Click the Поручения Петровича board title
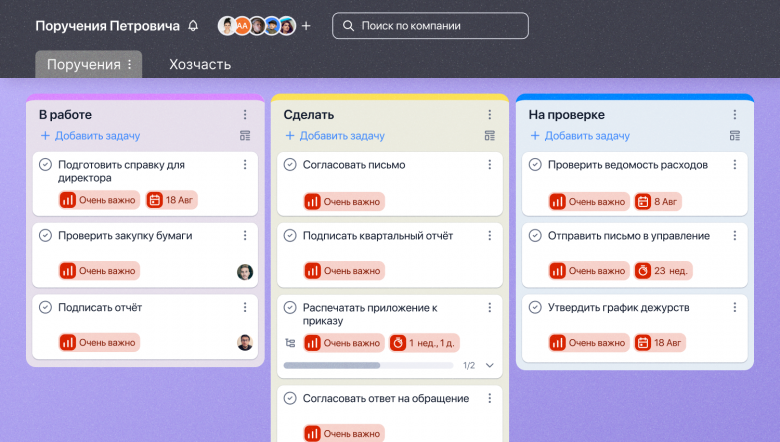The width and height of the screenshot is (780, 442). pos(107,26)
